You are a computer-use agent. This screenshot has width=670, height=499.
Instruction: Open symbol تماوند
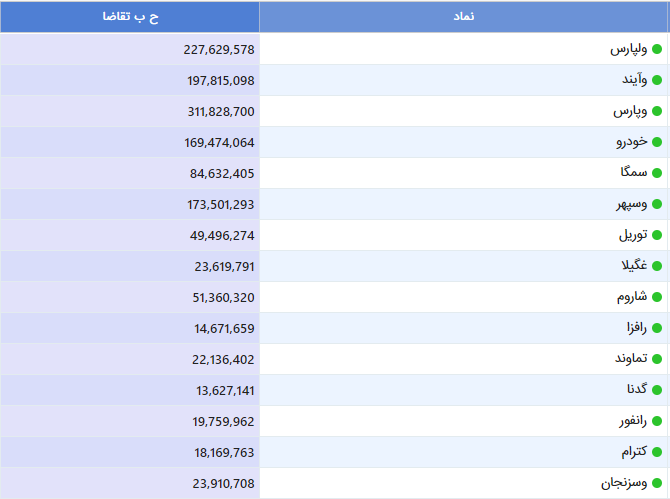(632, 358)
